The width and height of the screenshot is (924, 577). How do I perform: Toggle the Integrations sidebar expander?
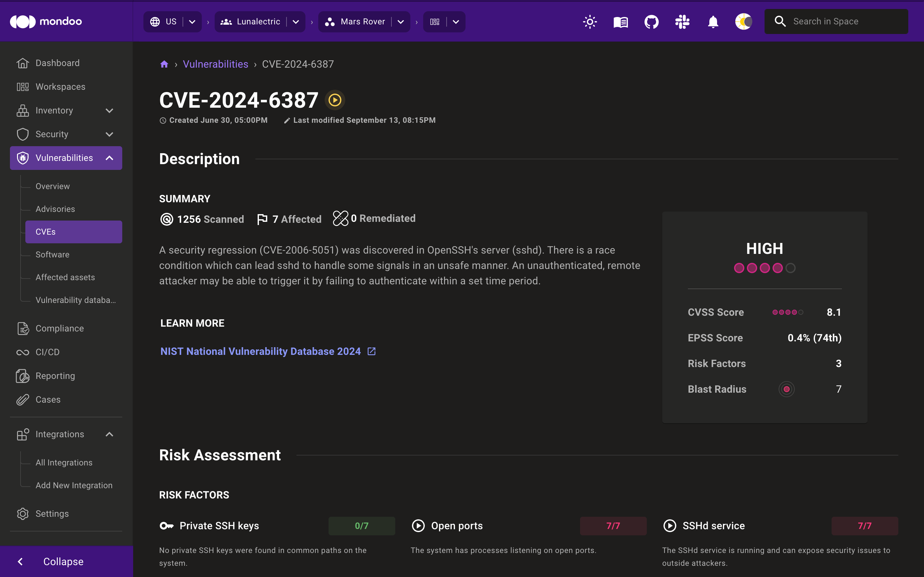pyautogui.click(x=109, y=434)
